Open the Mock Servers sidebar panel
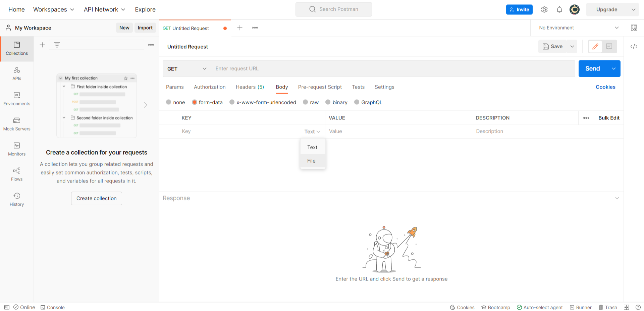644x311 pixels. click(x=17, y=124)
